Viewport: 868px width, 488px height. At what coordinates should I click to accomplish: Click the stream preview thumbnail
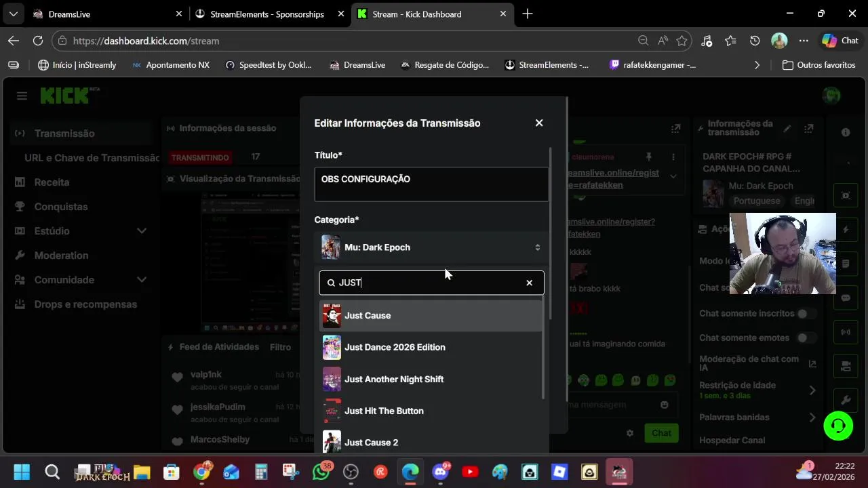(251, 263)
